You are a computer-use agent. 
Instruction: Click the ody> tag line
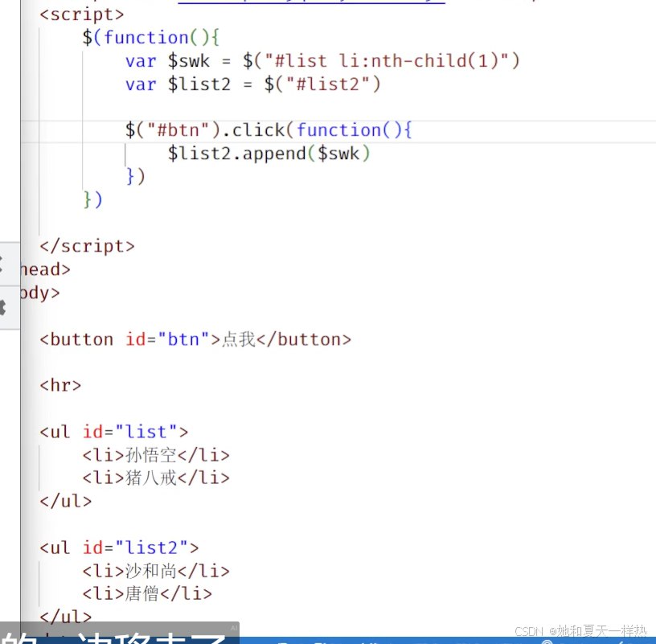[x=40, y=293]
